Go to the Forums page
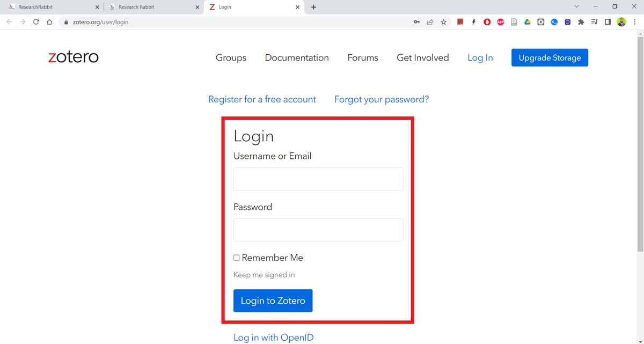This screenshot has width=644, height=344. click(363, 57)
